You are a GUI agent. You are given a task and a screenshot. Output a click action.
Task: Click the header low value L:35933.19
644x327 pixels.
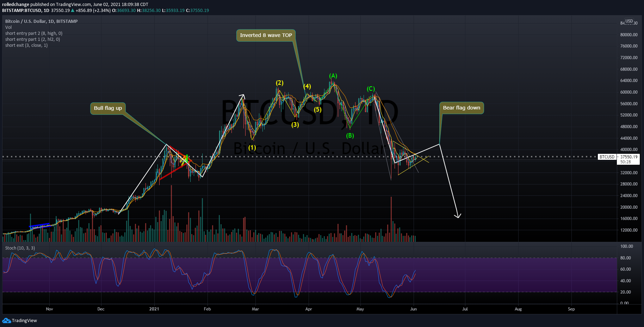(x=173, y=11)
